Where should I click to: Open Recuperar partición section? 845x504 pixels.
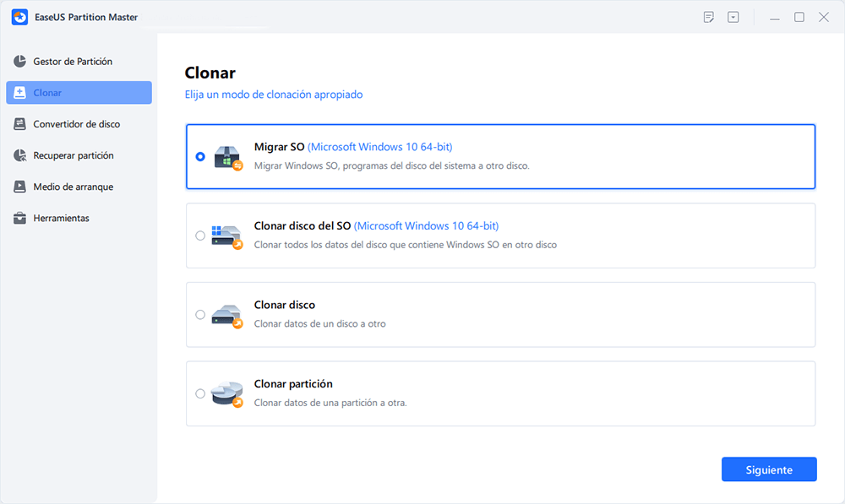(x=79, y=155)
